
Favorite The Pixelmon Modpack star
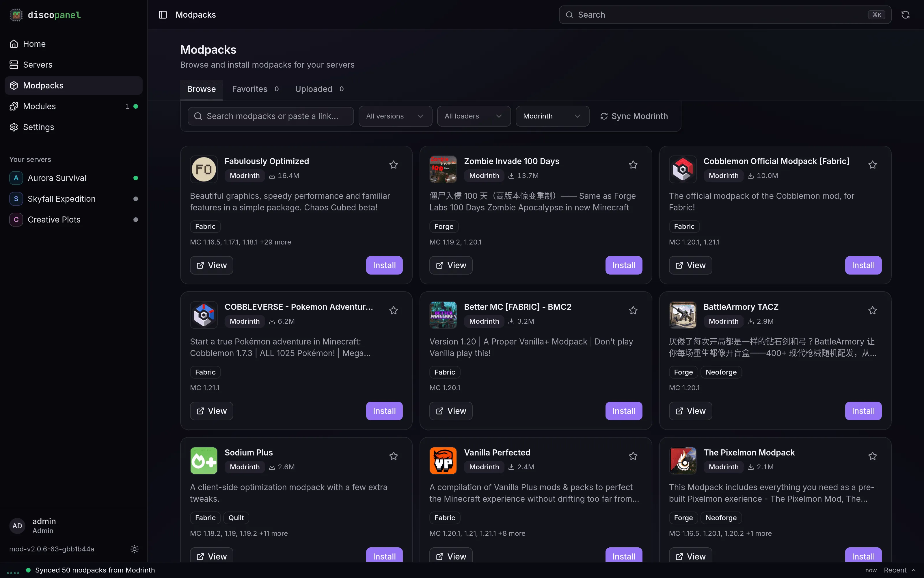coord(872,456)
